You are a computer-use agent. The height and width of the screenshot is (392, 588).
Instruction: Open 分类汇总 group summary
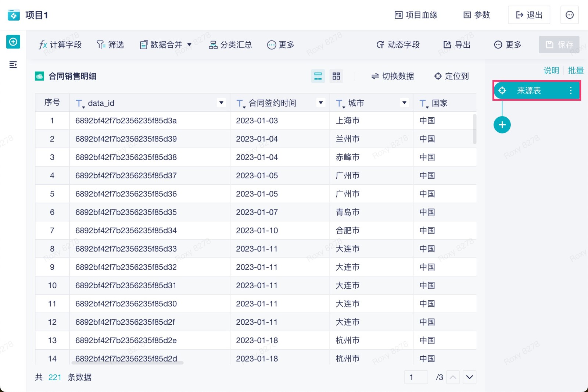coord(230,45)
